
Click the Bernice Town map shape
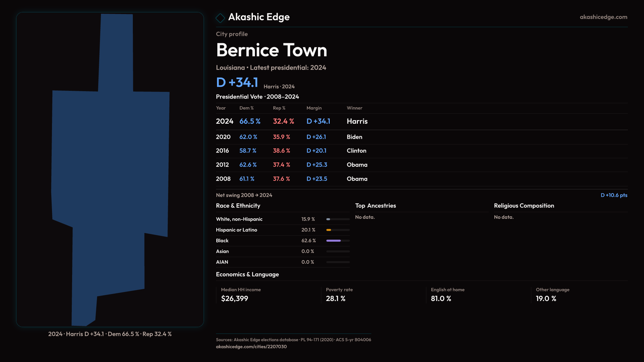110,161
